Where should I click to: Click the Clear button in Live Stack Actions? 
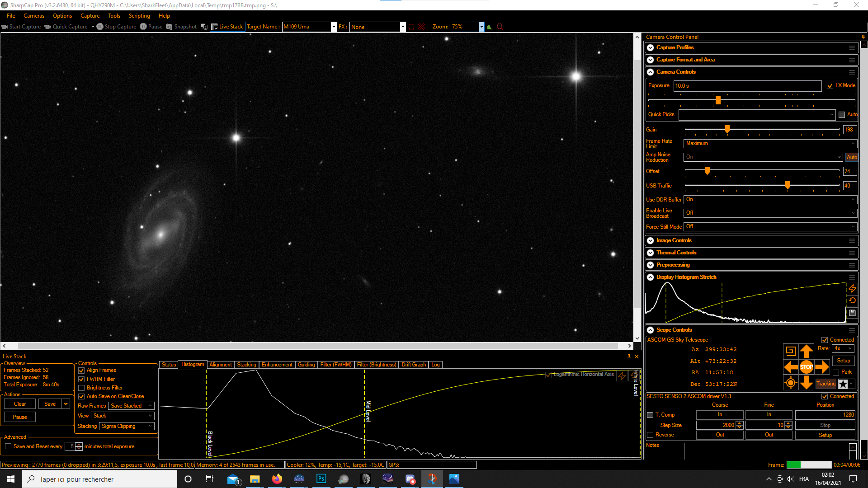(20, 404)
